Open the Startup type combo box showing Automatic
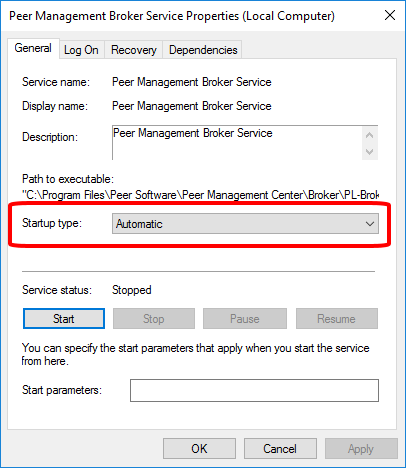Screen dimensions: 406x468 coord(245,224)
